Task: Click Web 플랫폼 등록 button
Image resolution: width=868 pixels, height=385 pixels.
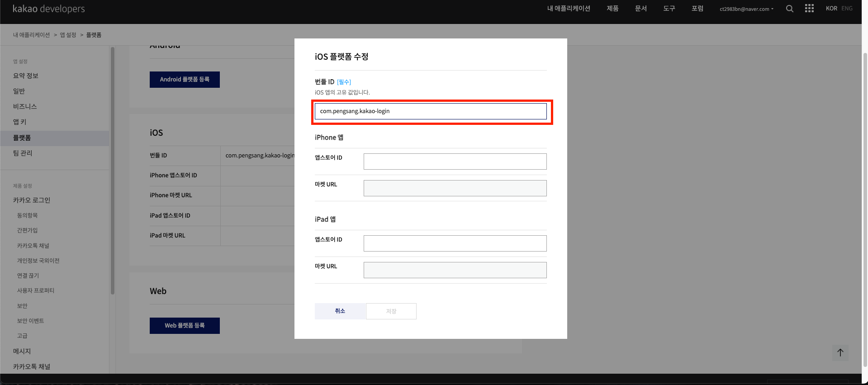Action: pyautogui.click(x=185, y=326)
